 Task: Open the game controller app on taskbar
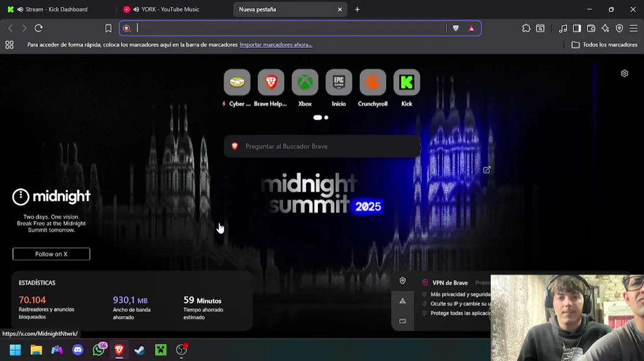(57, 350)
